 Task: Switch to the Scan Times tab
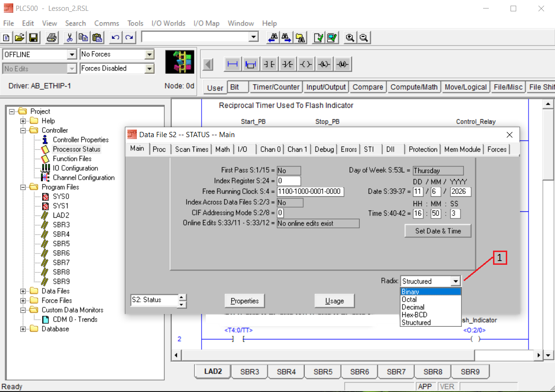tap(192, 149)
